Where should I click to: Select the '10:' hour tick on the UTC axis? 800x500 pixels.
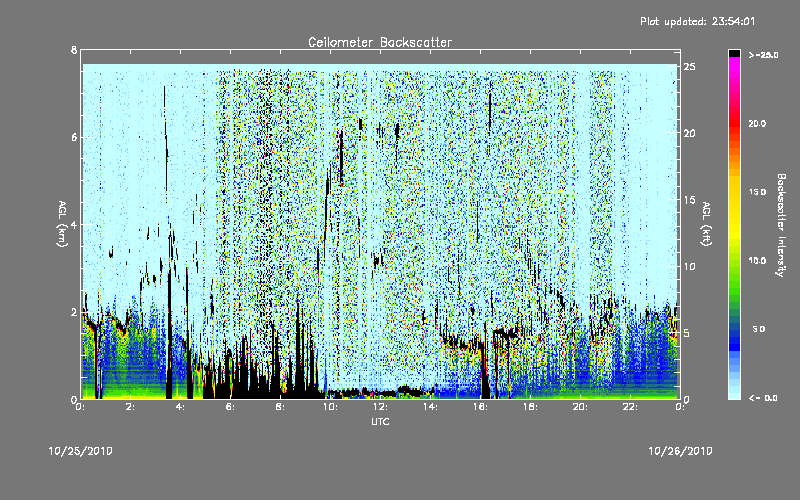click(330, 407)
